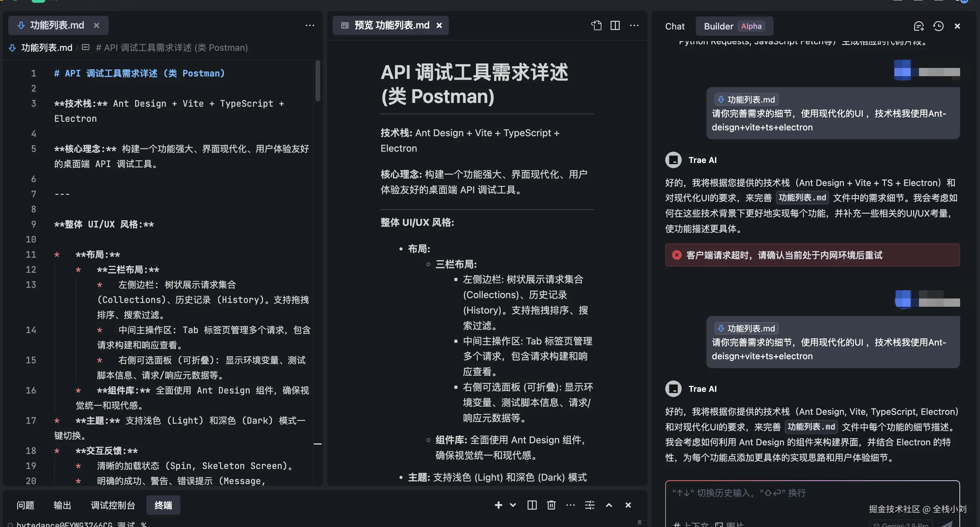Click 功能列表.md in the editor breadcrumb
The height and width of the screenshot is (527, 980).
46,48
